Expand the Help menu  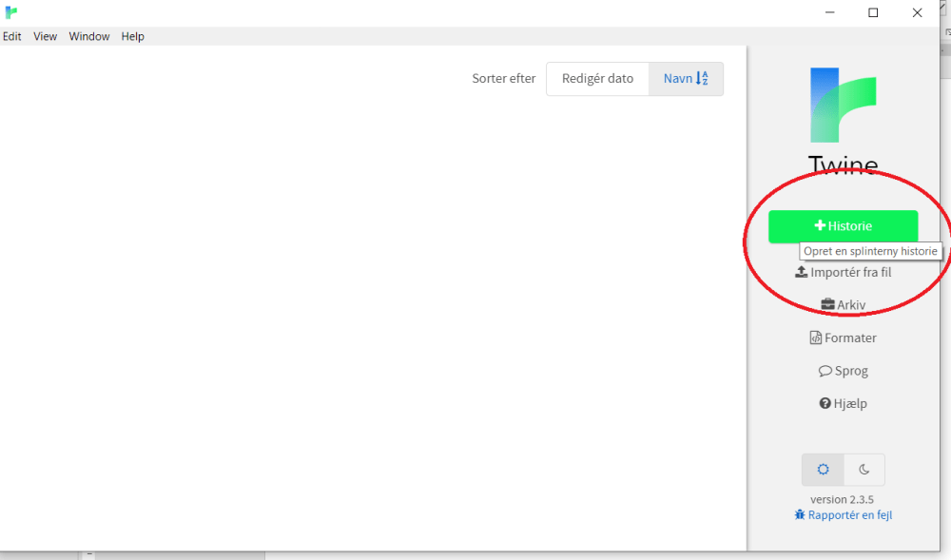pos(133,36)
